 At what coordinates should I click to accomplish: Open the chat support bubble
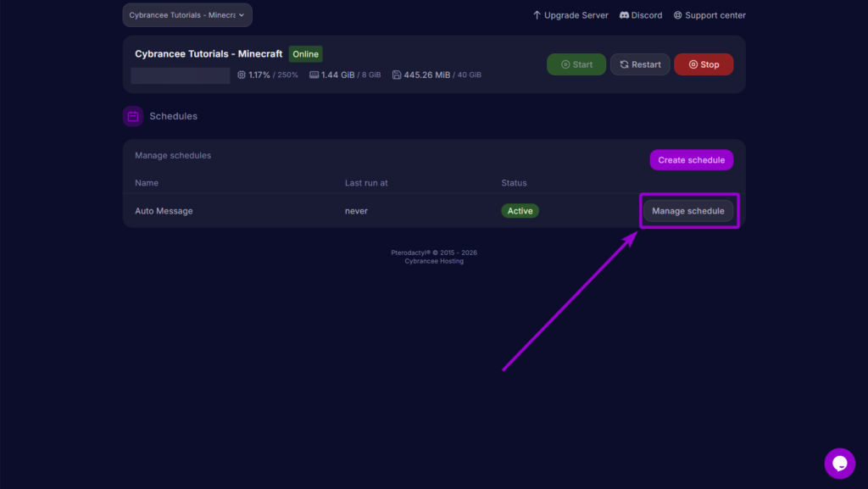coord(839,464)
